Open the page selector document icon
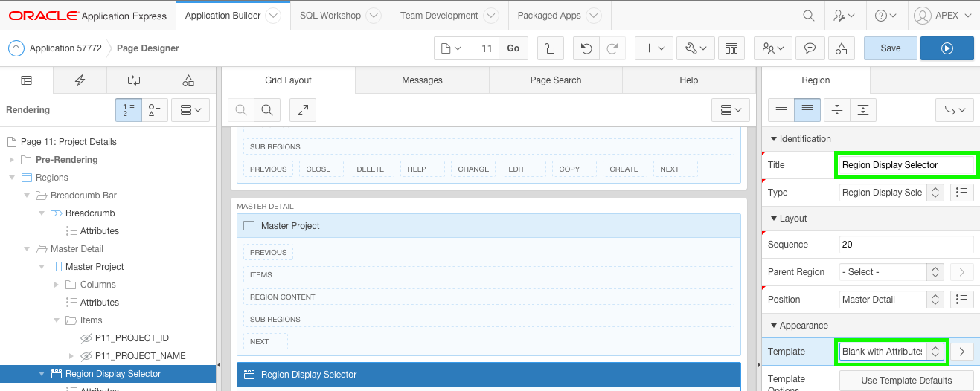This screenshot has height=391, width=980. tap(452, 48)
